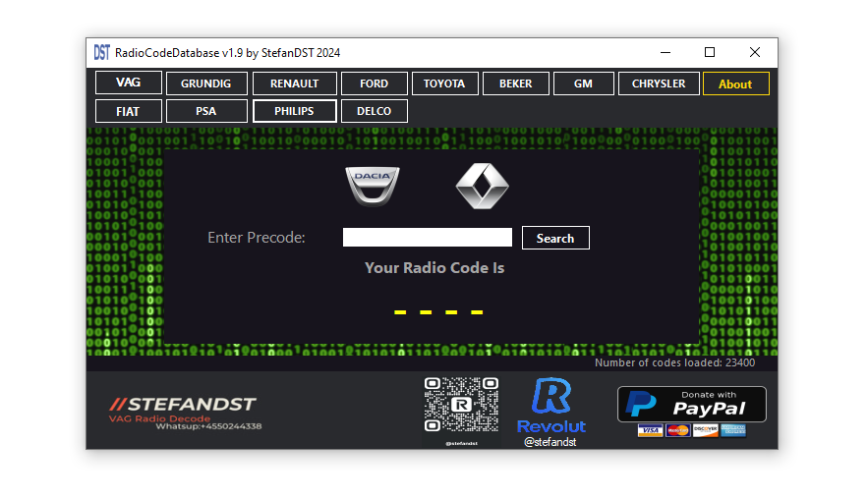Click the American Express card icon

point(733,430)
